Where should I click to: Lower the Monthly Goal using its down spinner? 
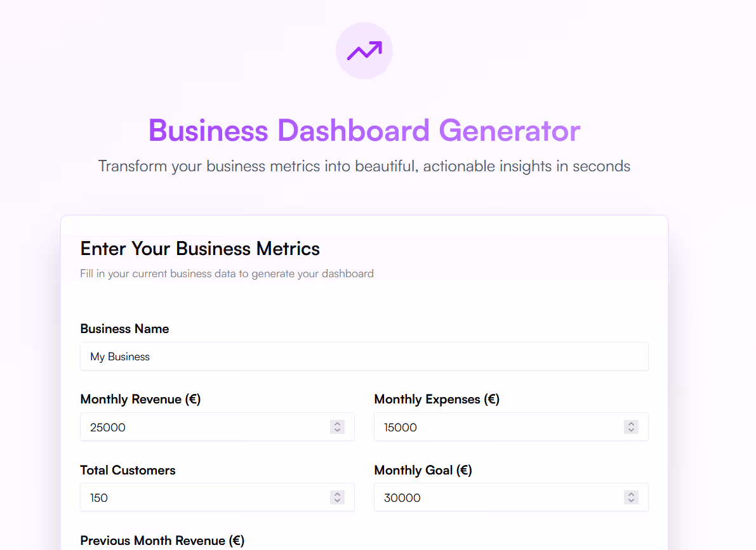pos(631,501)
